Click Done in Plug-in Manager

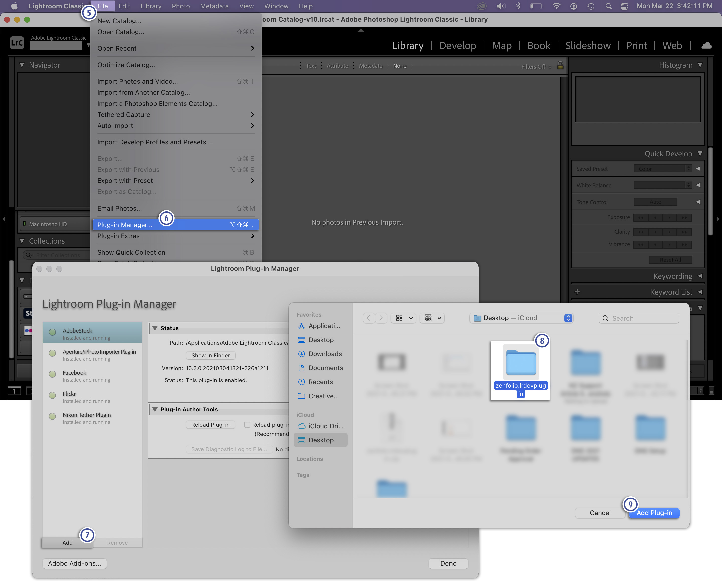pos(448,563)
